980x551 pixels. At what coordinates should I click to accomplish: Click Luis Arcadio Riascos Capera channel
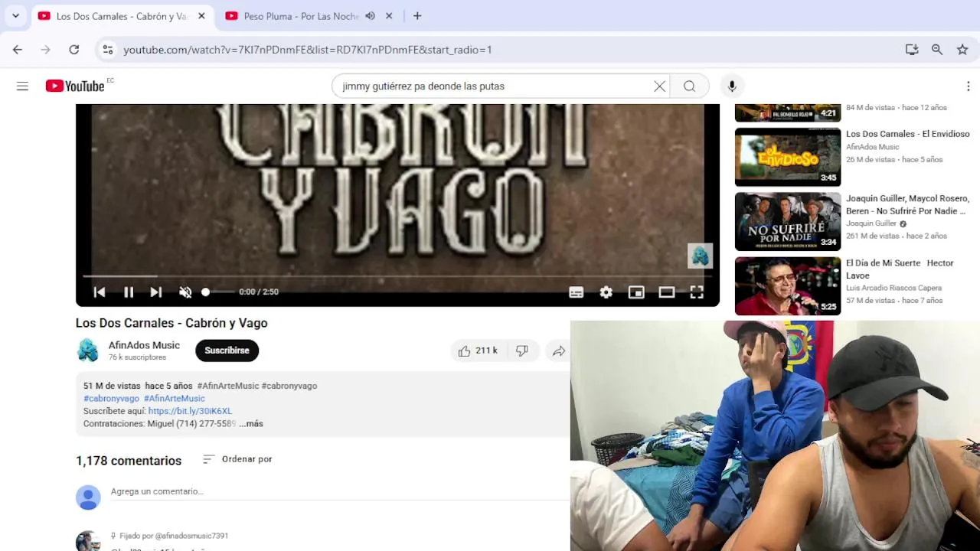(894, 289)
